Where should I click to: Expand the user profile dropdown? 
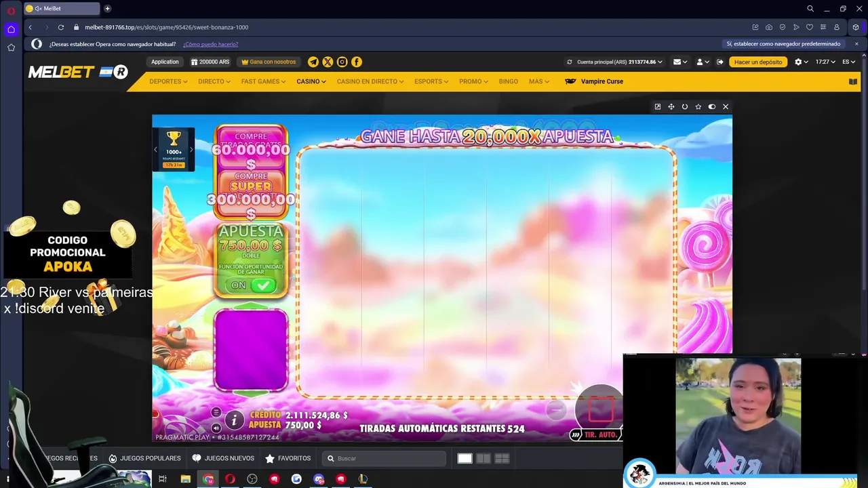703,62
